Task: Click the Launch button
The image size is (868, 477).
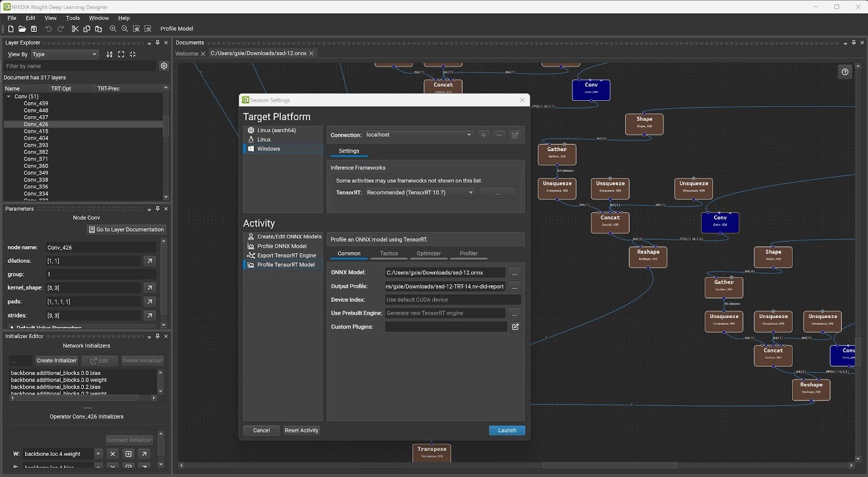Action: click(507, 430)
